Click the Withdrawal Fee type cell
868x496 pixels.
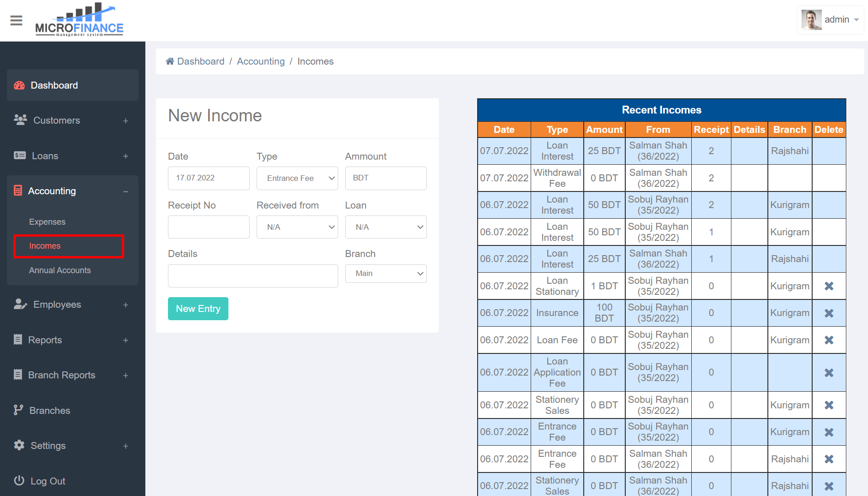(557, 178)
